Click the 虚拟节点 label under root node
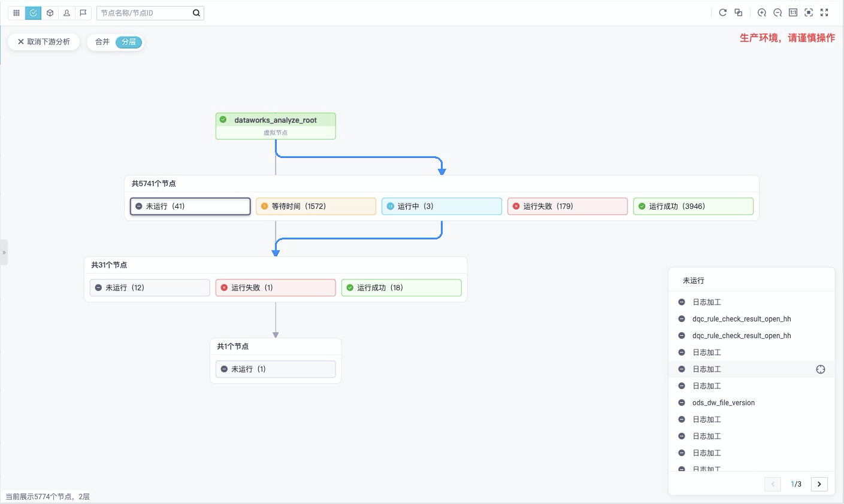Screen dimensions: 844x504 pyautogui.click(x=276, y=133)
